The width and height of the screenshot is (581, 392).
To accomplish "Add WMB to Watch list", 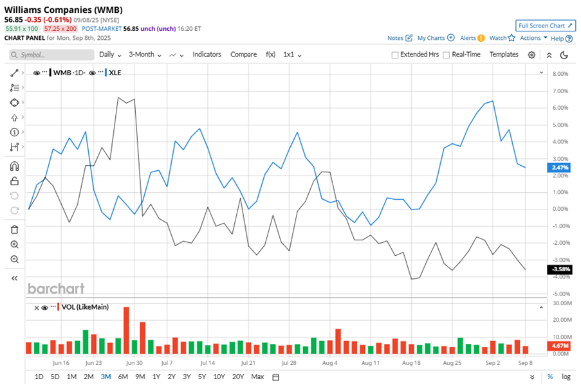I will point(502,38).
